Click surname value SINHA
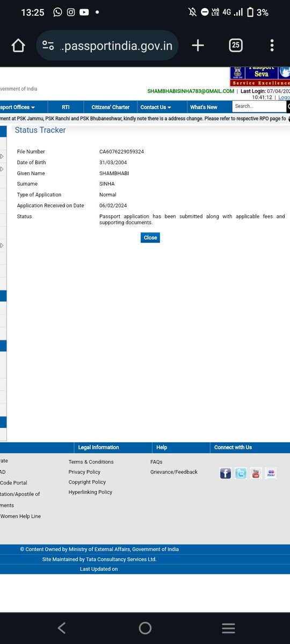290x644 pixels. tap(107, 184)
